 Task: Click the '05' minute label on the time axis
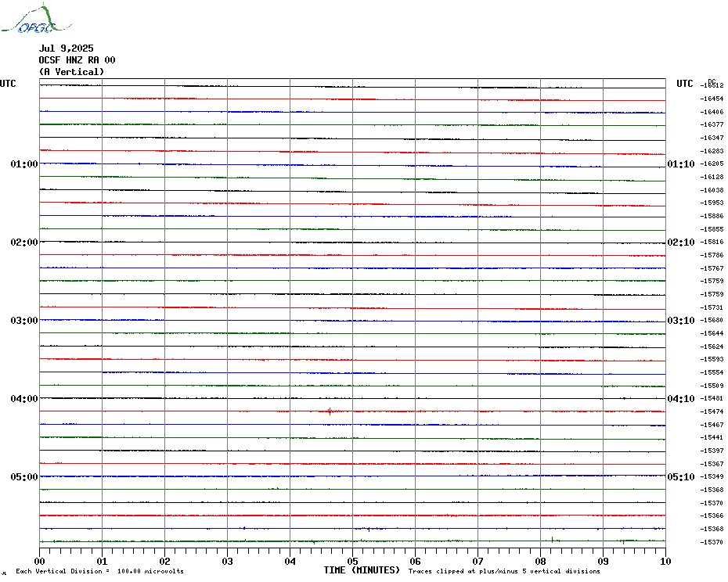[353, 562]
